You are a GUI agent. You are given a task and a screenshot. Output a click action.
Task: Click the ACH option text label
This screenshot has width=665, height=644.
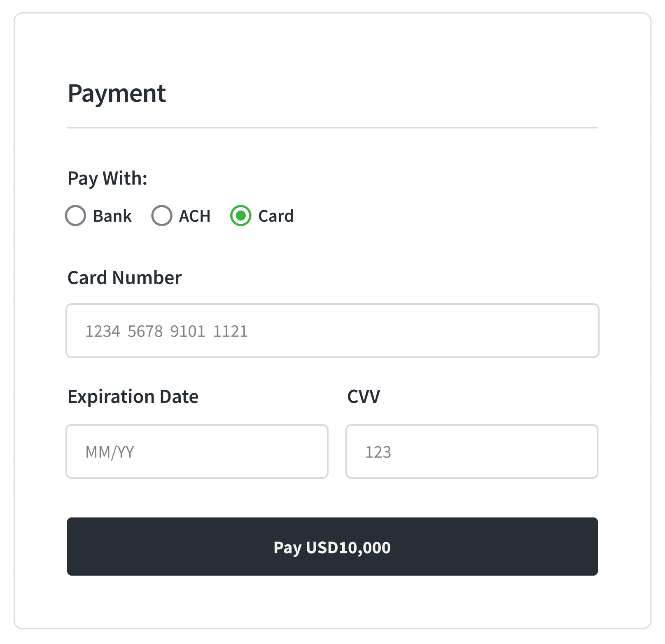(194, 215)
